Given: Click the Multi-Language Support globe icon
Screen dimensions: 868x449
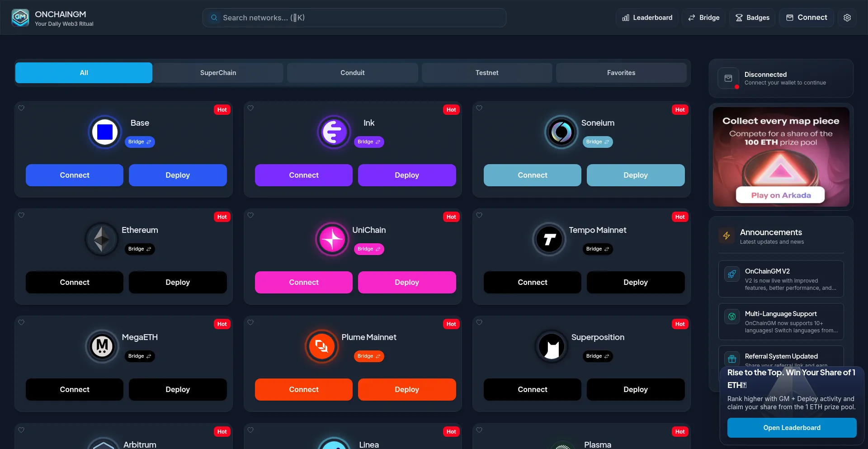Looking at the screenshot, I should click(x=732, y=317).
